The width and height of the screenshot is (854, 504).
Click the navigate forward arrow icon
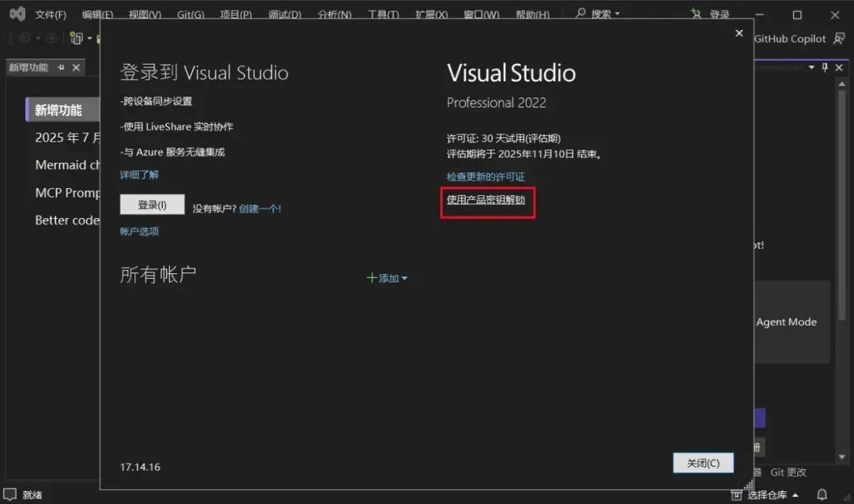(51, 38)
